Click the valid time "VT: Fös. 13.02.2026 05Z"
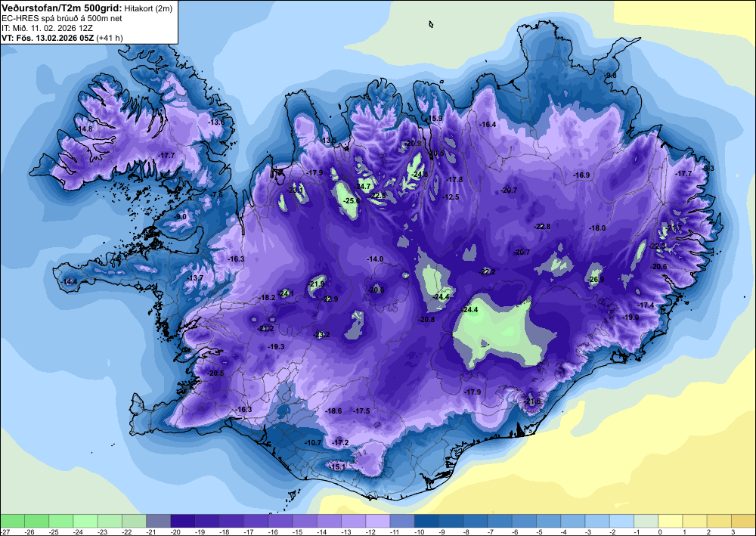The height and width of the screenshot is (536, 756). (x=48, y=38)
